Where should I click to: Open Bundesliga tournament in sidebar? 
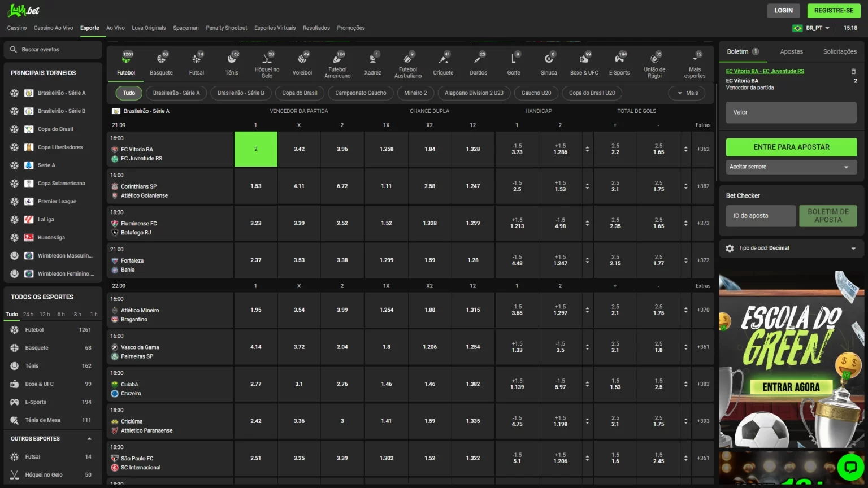point(51,238)
